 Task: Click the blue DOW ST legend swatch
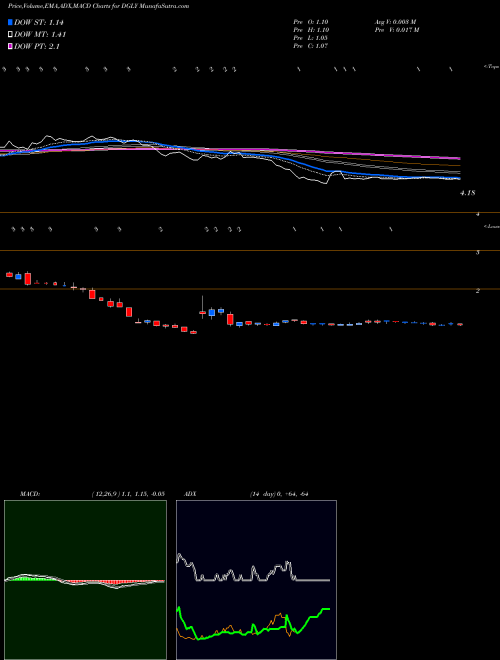pyautogui.click(x=10, y=22)
